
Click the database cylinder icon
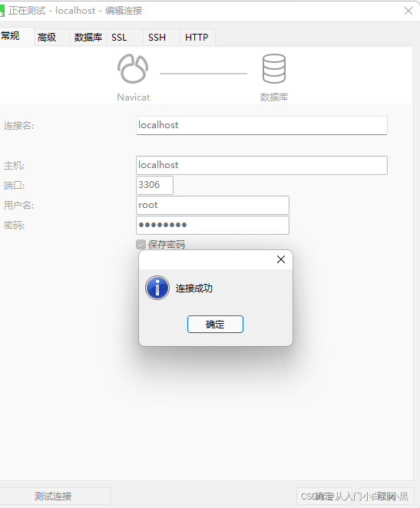pyautogui.click(x=274, y=69)
